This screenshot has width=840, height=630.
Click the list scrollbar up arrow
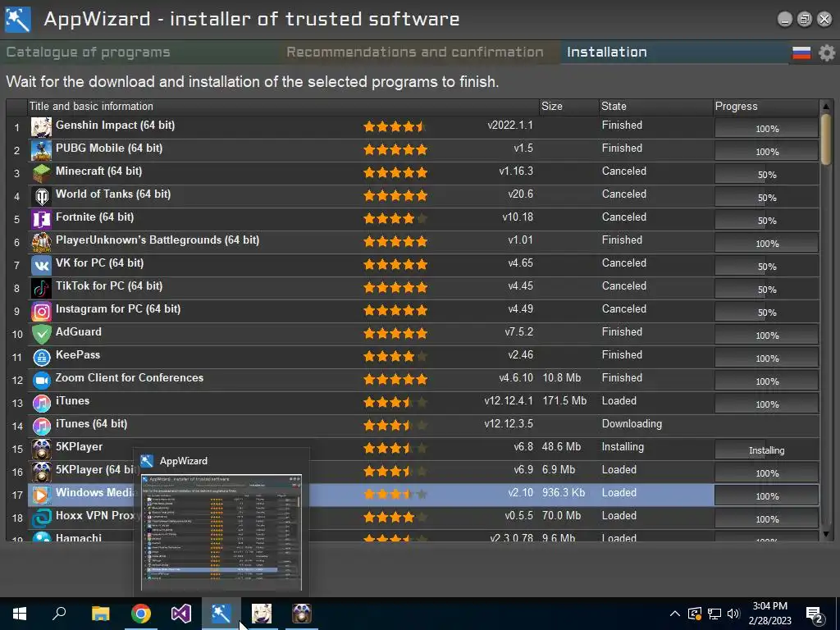point(825,106)
